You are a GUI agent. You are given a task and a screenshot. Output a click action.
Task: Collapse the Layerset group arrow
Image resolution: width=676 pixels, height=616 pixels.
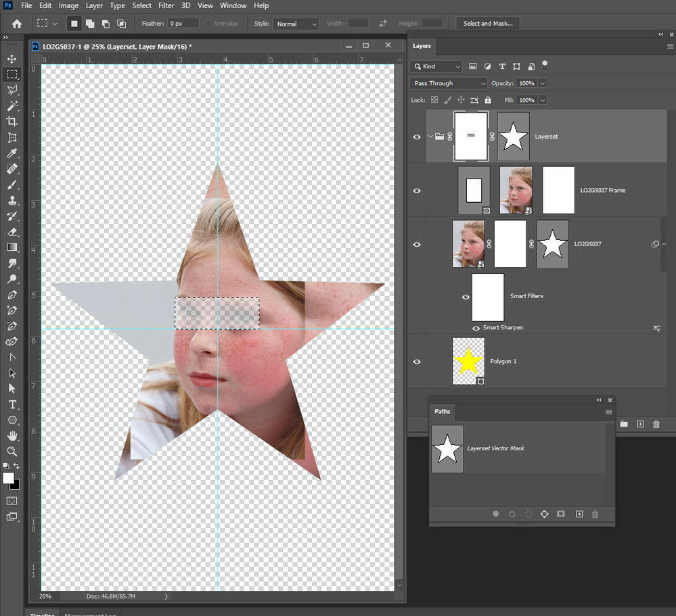pyautogui.click(x=430, y=137)
